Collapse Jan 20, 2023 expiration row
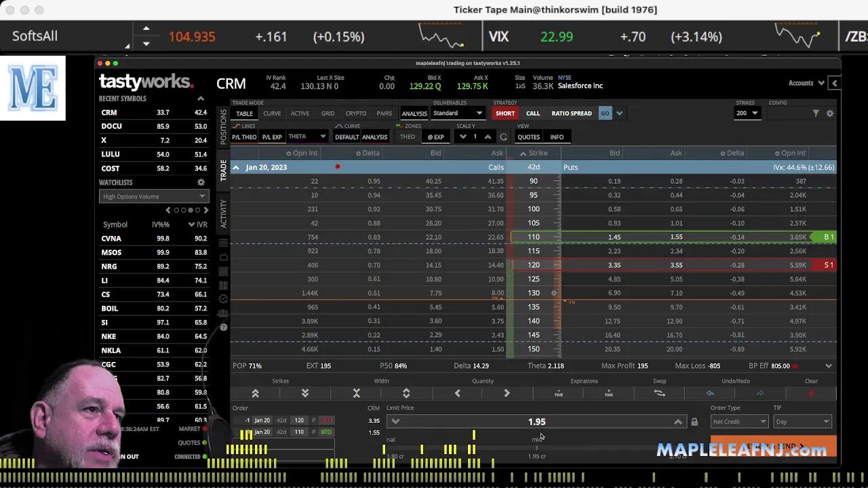The image size is (868, 488). tap(236, 167)
